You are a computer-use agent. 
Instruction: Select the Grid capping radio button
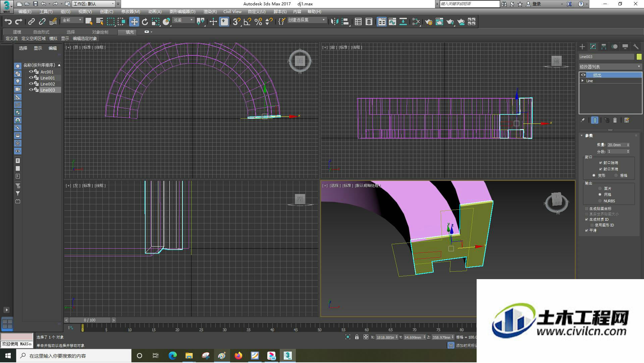pyautogui.click(x=616, y=175)
